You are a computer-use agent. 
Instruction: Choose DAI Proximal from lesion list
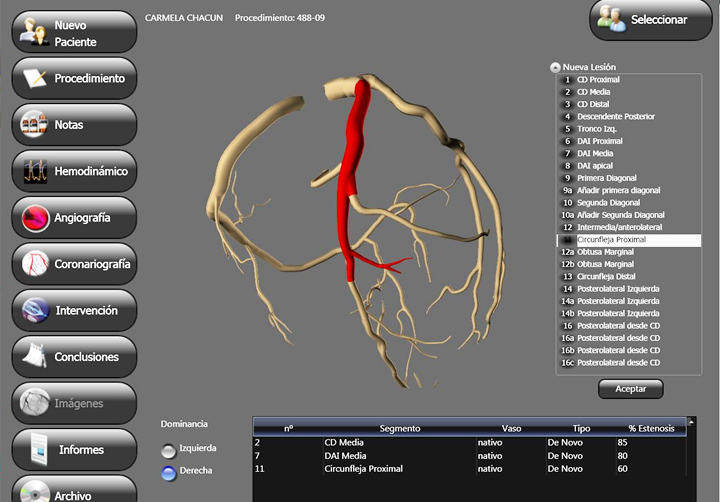599,141
